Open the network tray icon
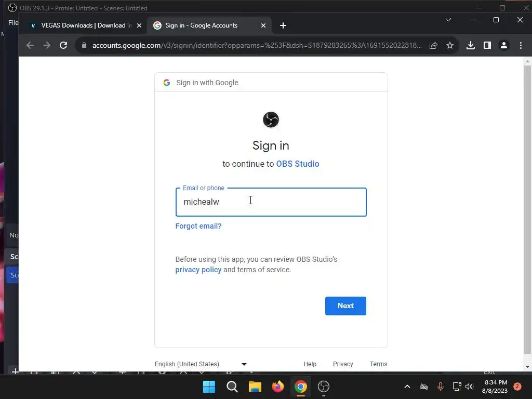The width and height of the screenshot is (532, 399). pos(457,387)
